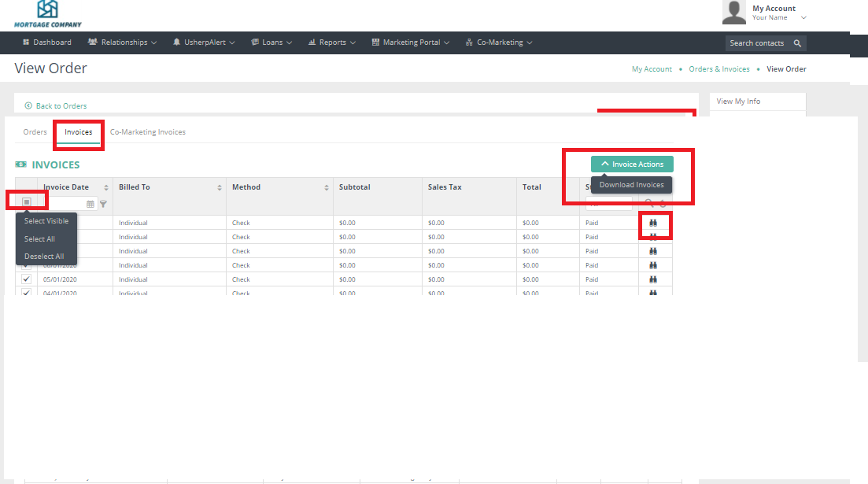Click the binoculars icon in the first invoice row
Viewport: 868px width, 484px height.
pos(652,223)
